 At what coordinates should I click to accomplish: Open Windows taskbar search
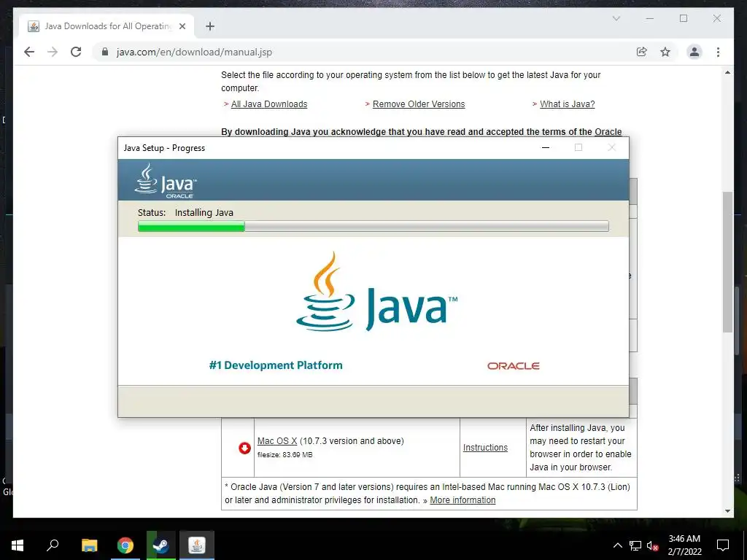[x=53, y=545]
